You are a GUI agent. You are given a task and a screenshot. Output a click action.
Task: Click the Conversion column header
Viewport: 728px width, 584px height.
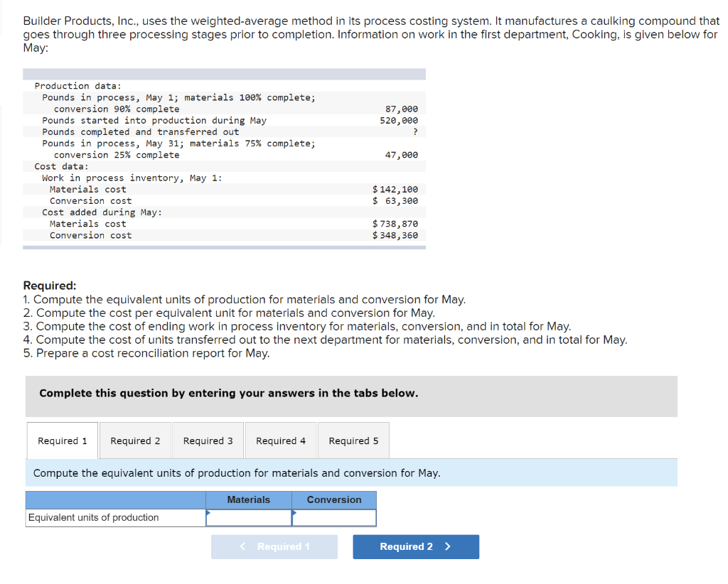(x=333, y=499)
